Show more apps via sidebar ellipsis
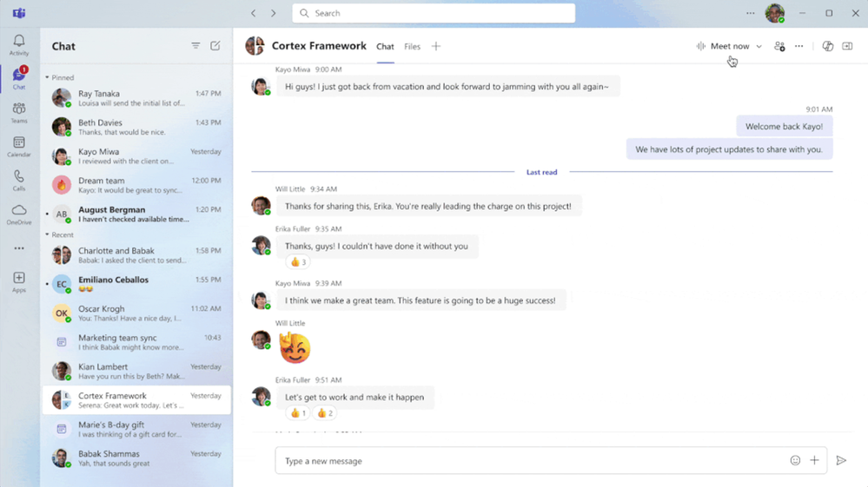The image size is (868, 487). [19, 248]
